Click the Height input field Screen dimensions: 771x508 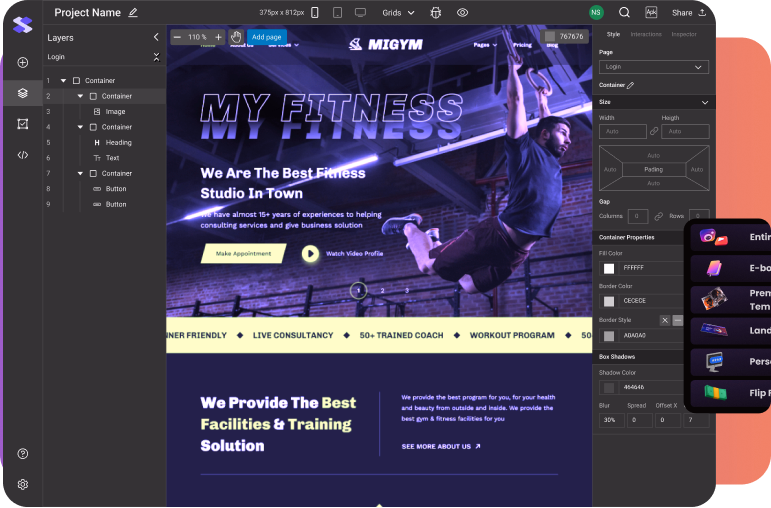pos(685,131)
